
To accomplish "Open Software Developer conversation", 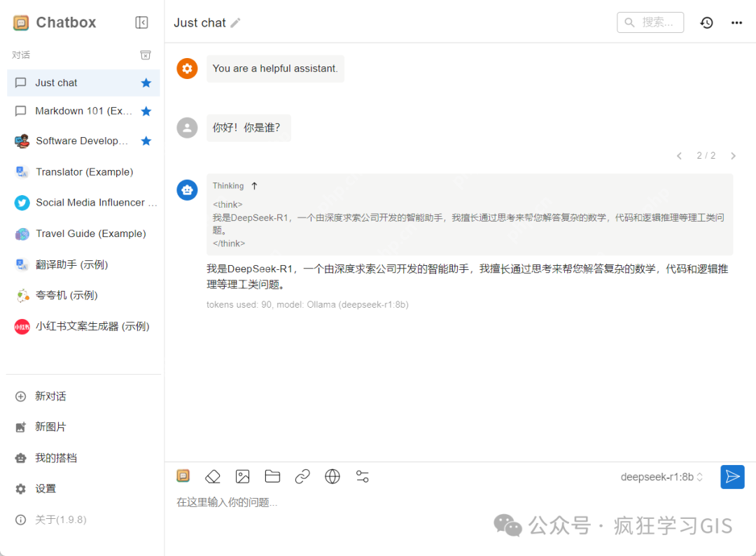I will (83, 141).
